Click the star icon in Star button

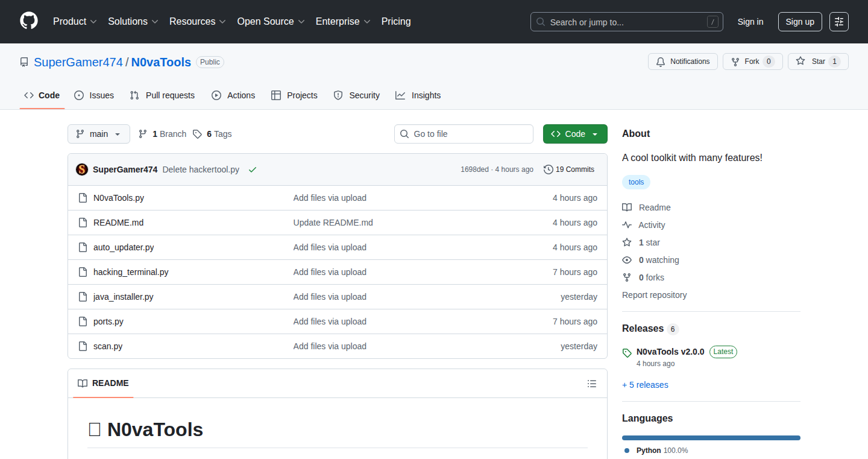pos(800,62)
